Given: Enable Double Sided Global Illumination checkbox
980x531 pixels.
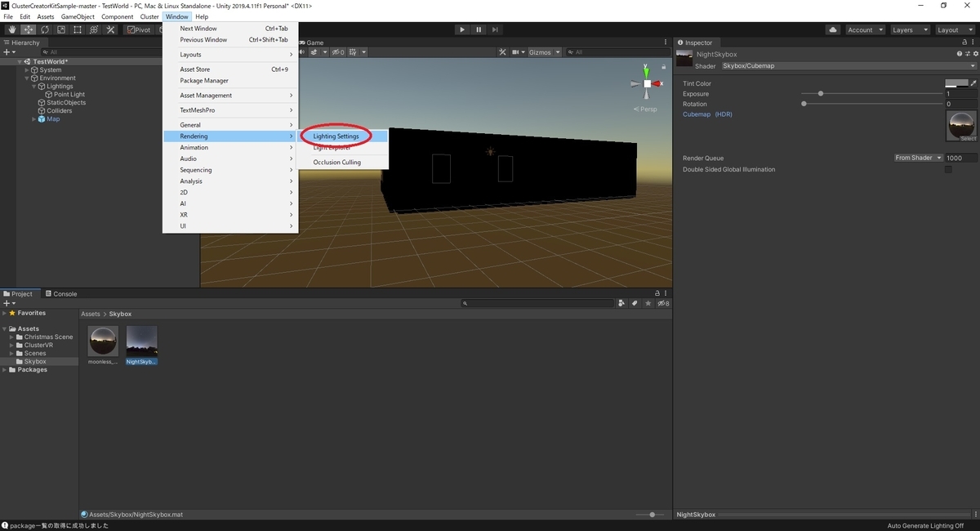Looking at the screenshot, I should click(948, 169).
